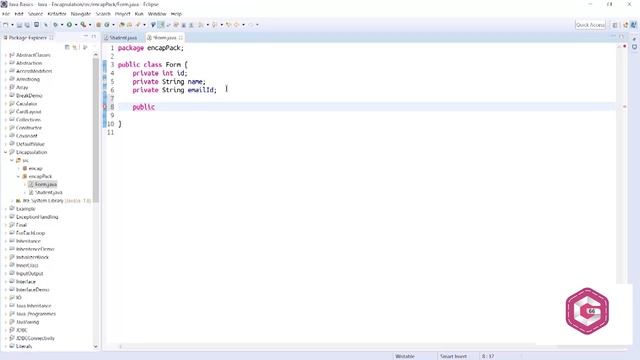Open the Refactor menu
This screenshot has width=640, height=360.
coord(57,14)
